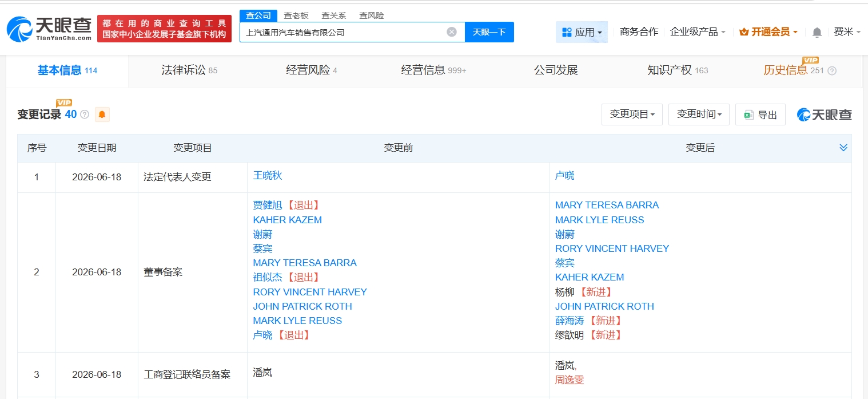The image size is (868, 399).
Task: Switch to the 知识产权 tab
Action: 678,70
